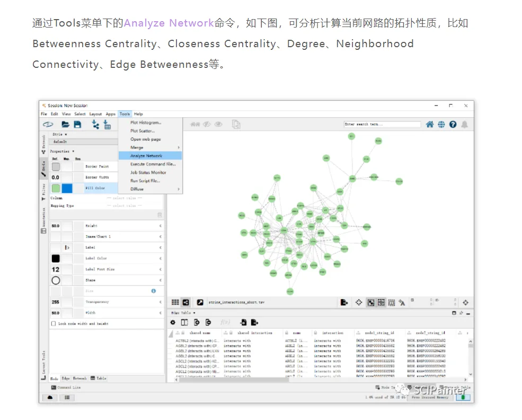Open the Column select value dropdown

(124, 198)
